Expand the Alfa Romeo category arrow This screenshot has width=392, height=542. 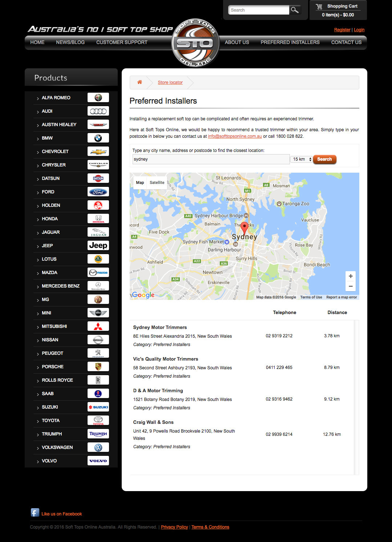pyautogui.click(x=38, y=98)
